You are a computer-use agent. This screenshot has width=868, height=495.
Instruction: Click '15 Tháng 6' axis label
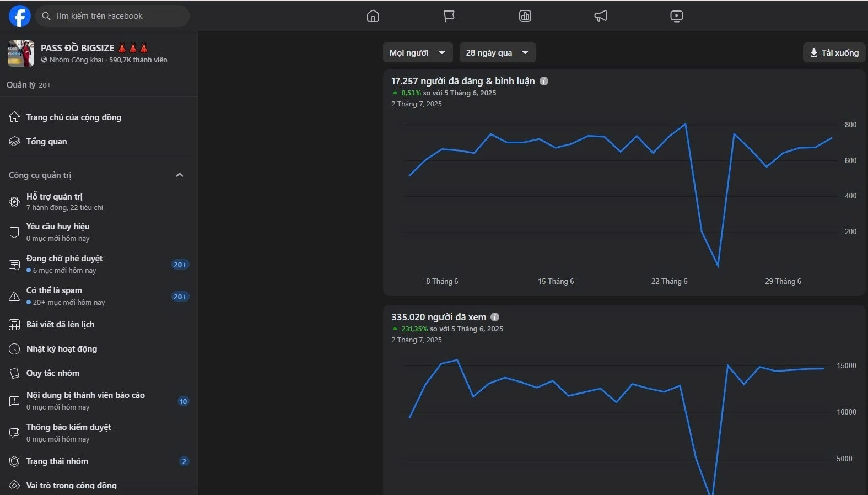(556, 281)
